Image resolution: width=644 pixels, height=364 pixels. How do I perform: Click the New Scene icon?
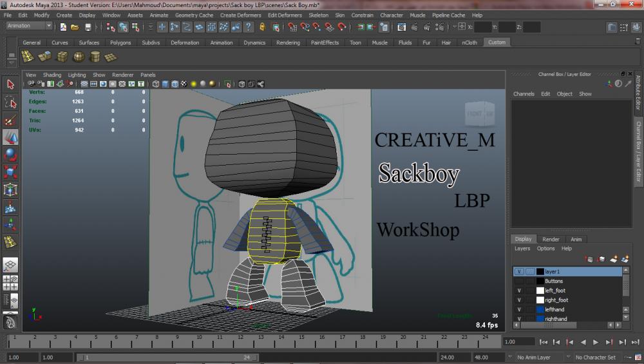(63, 27)
